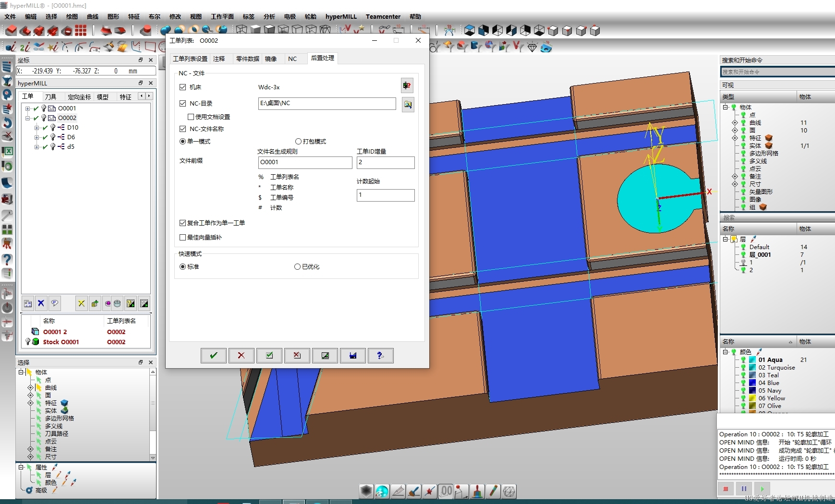Image resolution: width=835 pixels, height=504 pixels.
Task: Click the question mark help icon in left sidebar
Action: 7,260
